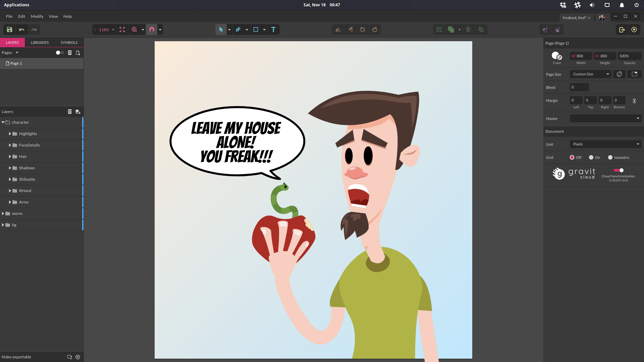Click the fit-to-screen zoom icon
The height and width of the screenshot is (362, 644).
(x=122, y=29)
